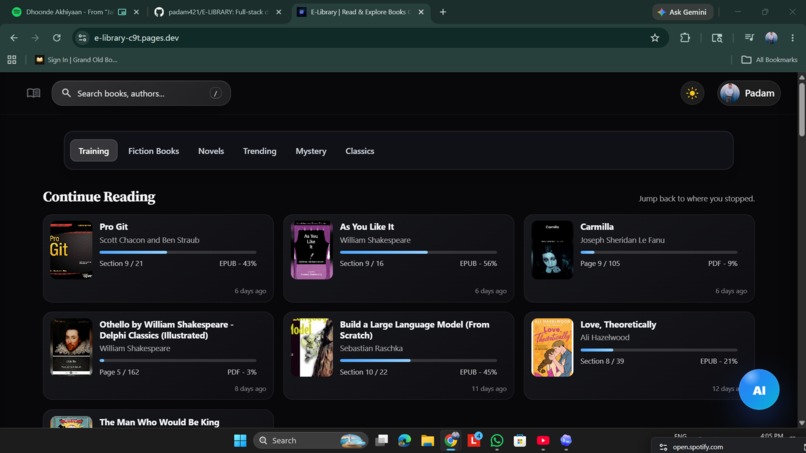
Task: Open the Novels tab
Action: (x=211, y=151)
